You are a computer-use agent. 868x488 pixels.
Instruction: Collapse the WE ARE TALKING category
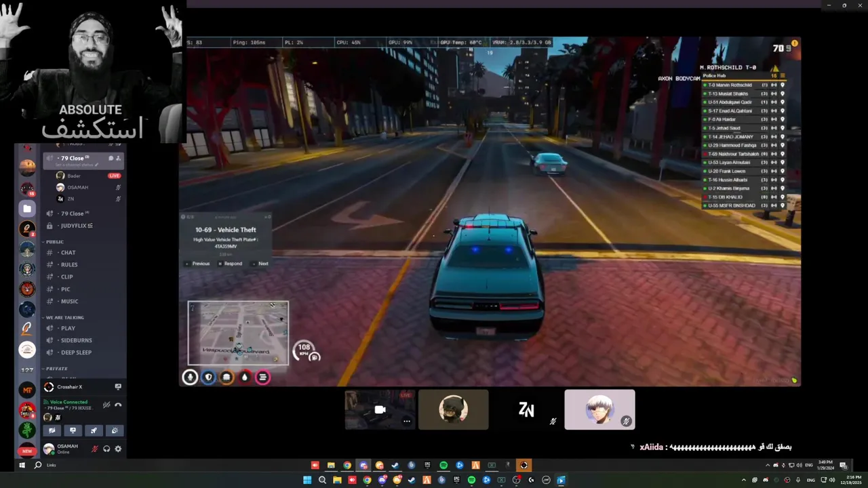point(64,317)
